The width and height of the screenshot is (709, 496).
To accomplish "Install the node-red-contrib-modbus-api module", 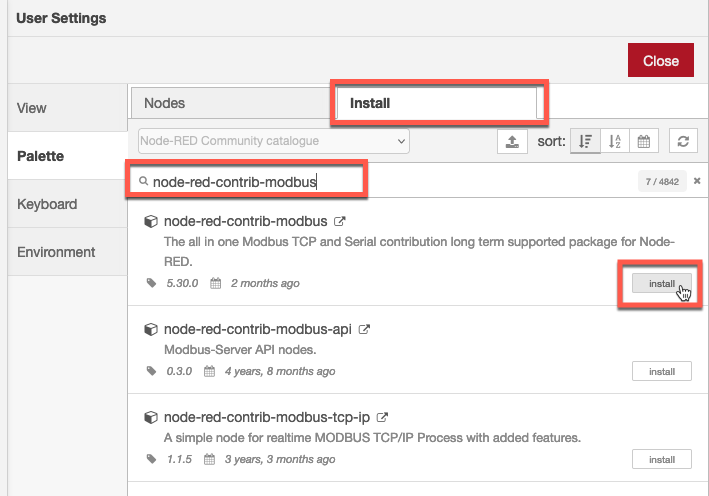I will (662, 371).
